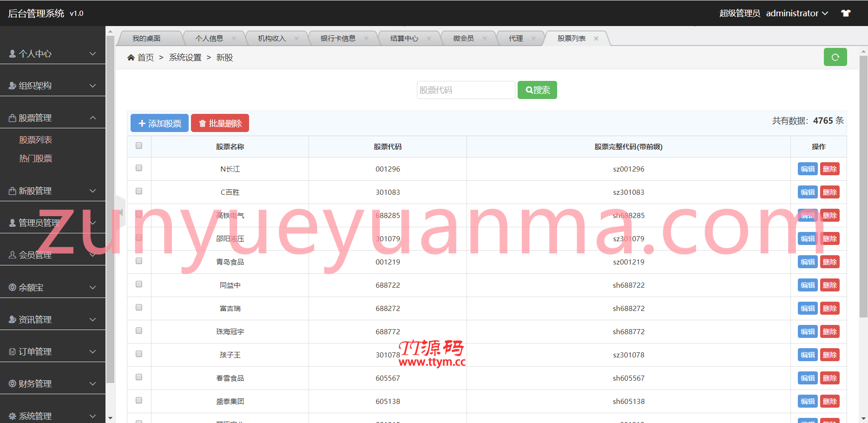Edit the N长江 stock row
The width and height of the screenshot is (868, 423).
pos(808,169)
